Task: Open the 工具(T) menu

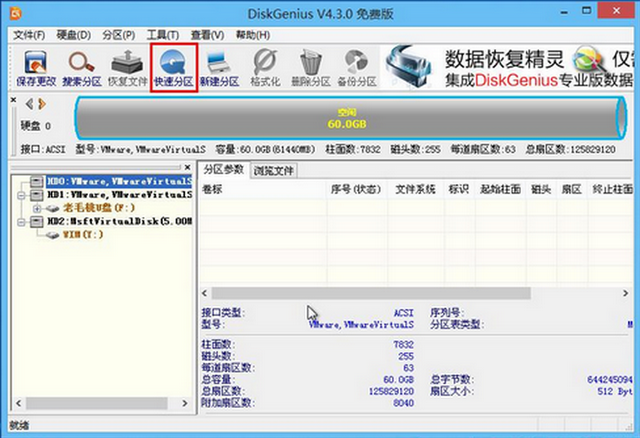Action: click(163, 35)
